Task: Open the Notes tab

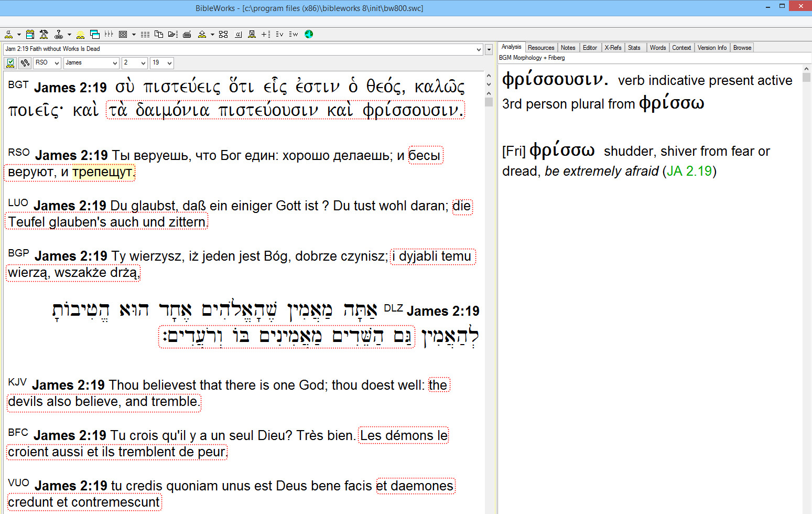Action: [568, 48]
